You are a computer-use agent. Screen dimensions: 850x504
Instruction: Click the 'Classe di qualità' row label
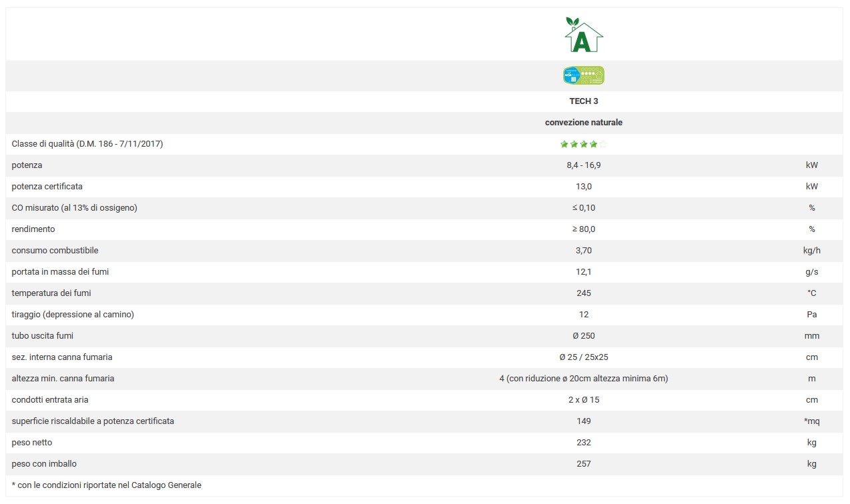tap(87, 144)
